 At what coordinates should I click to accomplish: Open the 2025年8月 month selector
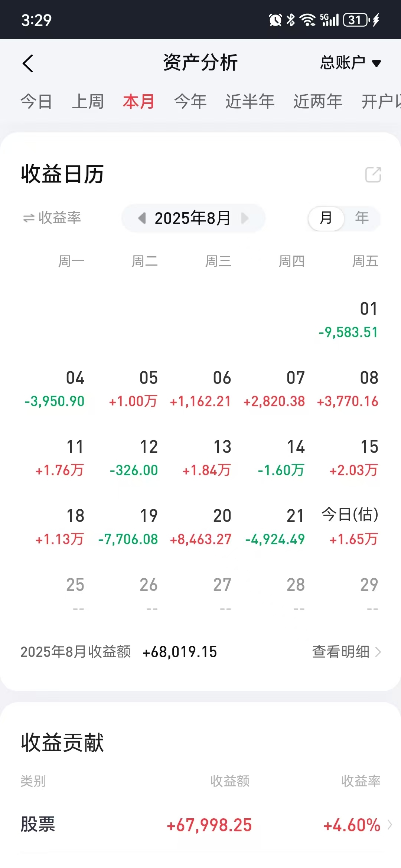(193, 218)
